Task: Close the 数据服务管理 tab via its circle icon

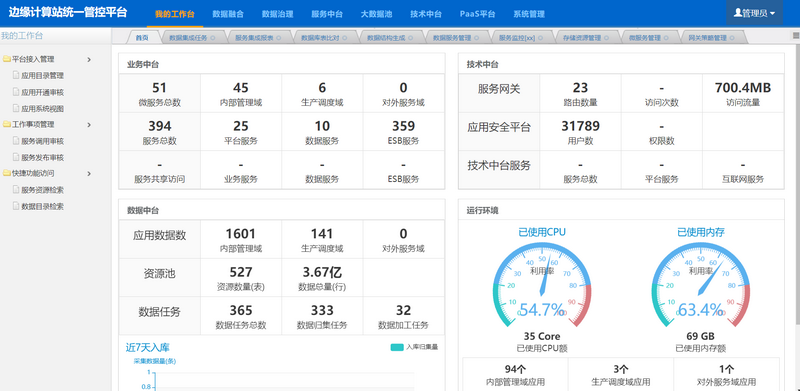Action: click(476, 38)
